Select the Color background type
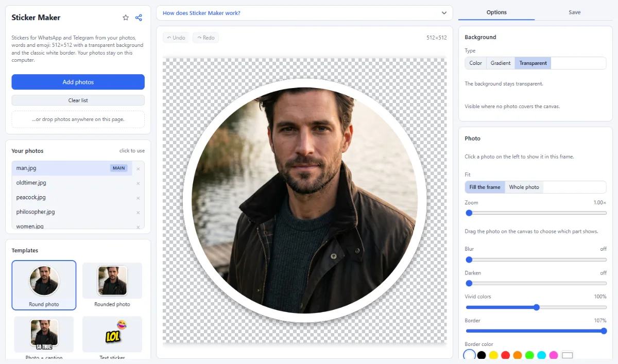Viewport: 618px width, 364px height. (475, 63)
